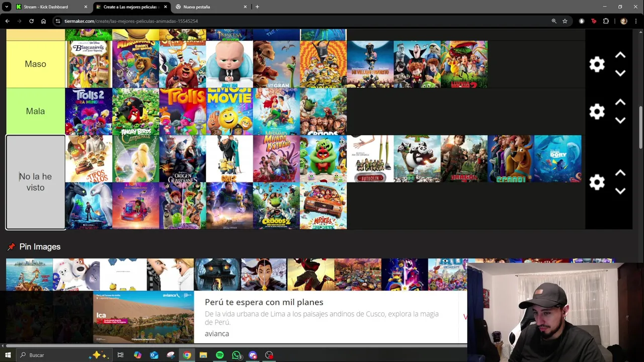Pick Mulan image from pin pool
Screen dimensions: 644x362
(264, 275)
